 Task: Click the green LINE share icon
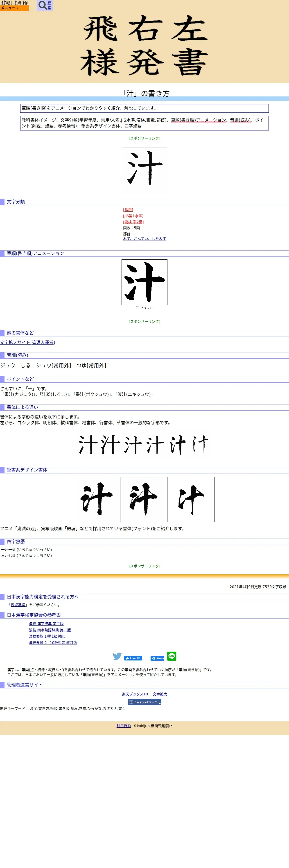point(172,656)
